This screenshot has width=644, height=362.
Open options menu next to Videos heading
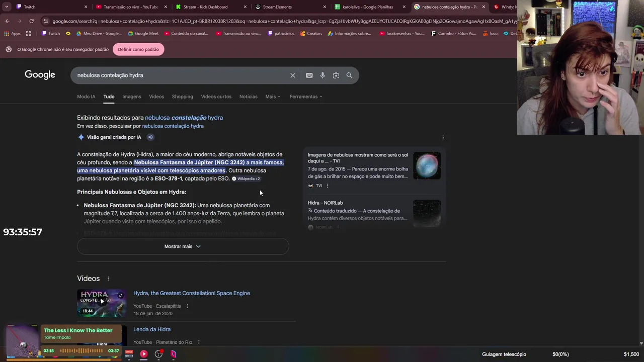(x=108, y=279)
